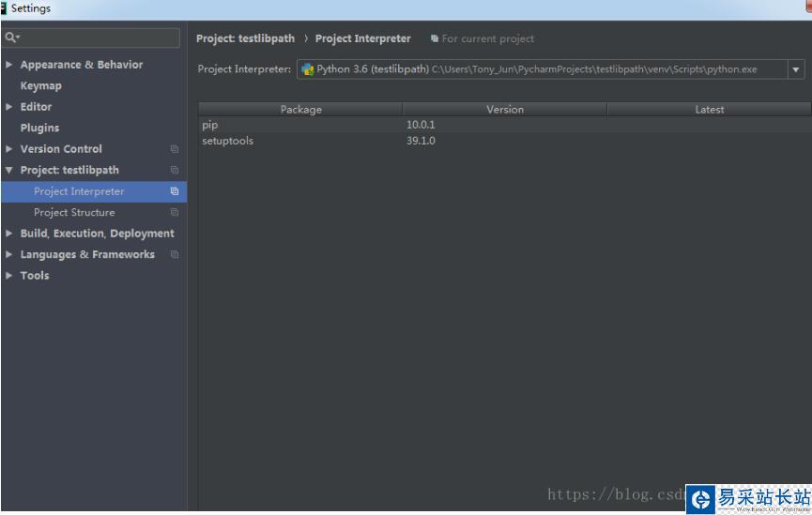
Task: Collapse the Project: testlibpath section
Action: 8,171
